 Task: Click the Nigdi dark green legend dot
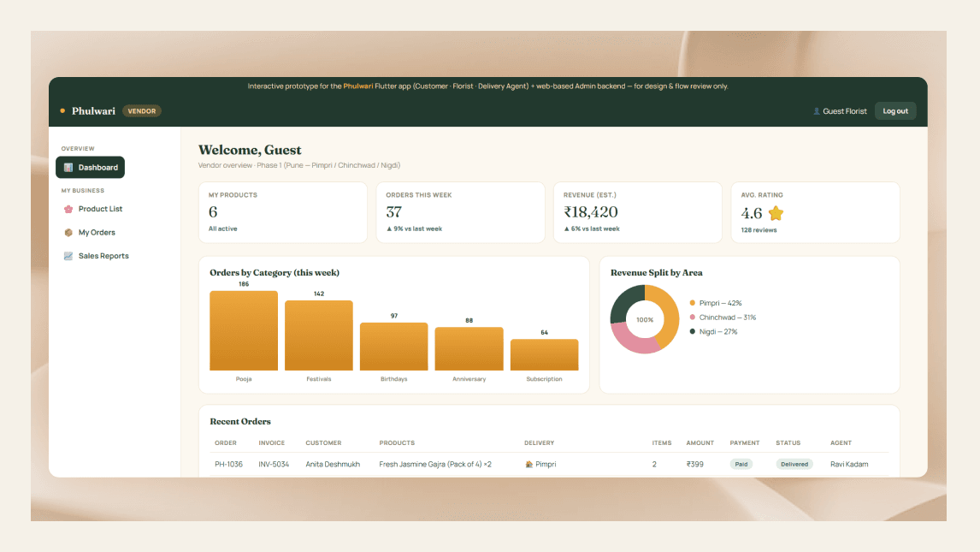point(692,332)
